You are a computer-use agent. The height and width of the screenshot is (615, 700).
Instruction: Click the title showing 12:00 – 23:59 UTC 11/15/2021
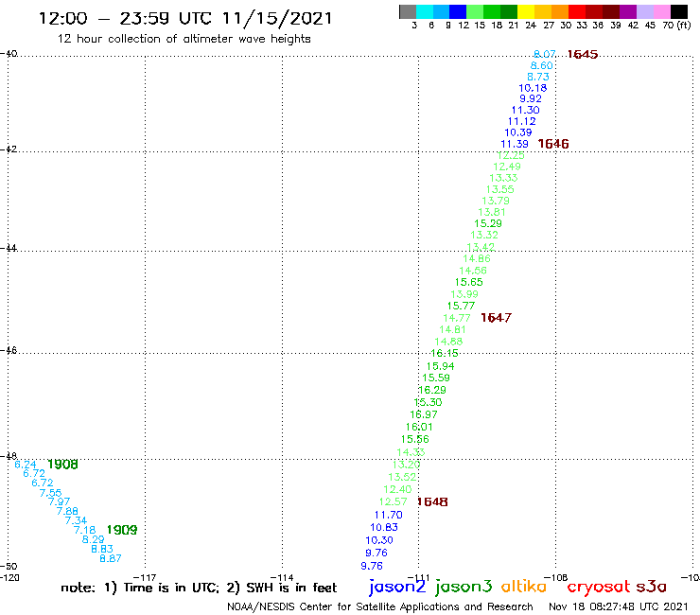click(185, 18)
